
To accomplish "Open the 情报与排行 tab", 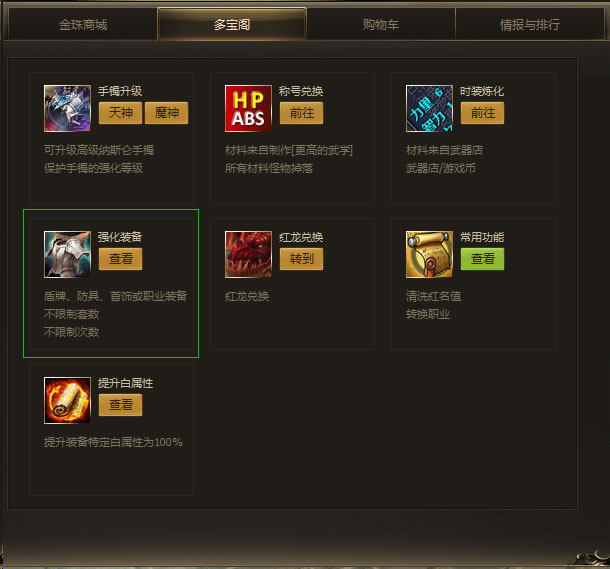I will click(530, 24).
